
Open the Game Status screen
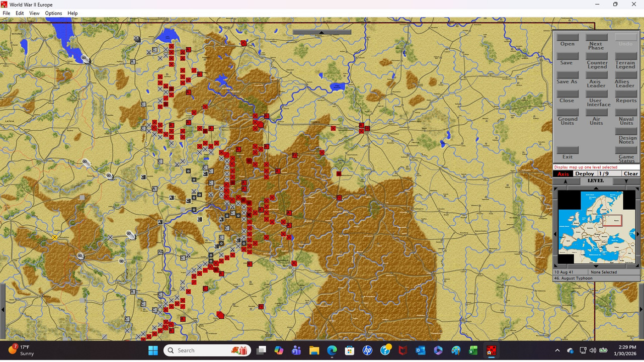click(625, 150)
